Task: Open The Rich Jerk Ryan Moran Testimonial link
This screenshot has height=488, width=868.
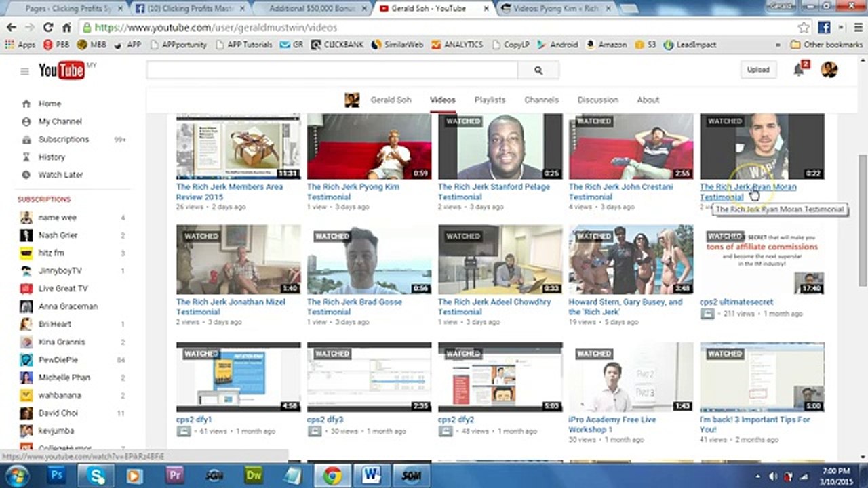Action: pyautogui.click(x=748, y=192)
